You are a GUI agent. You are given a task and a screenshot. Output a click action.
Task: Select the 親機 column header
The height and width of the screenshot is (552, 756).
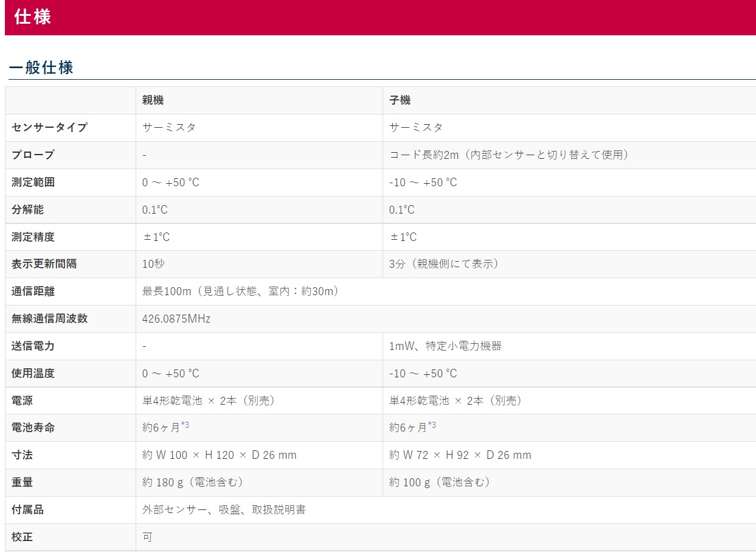point(153,100)
